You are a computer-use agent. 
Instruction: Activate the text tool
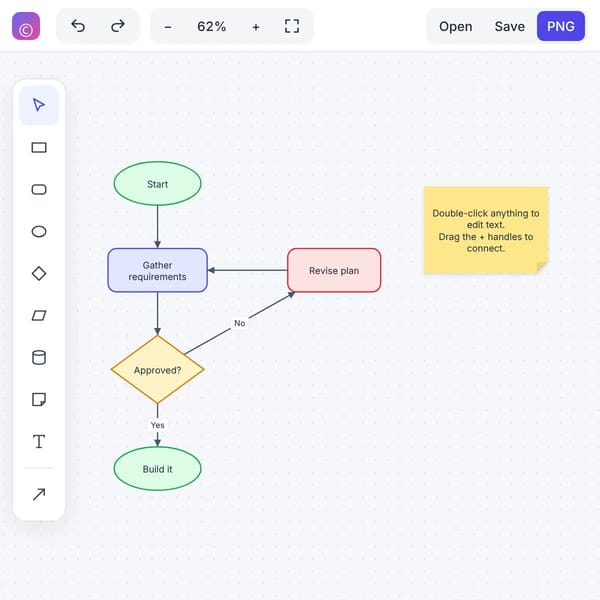39,442
